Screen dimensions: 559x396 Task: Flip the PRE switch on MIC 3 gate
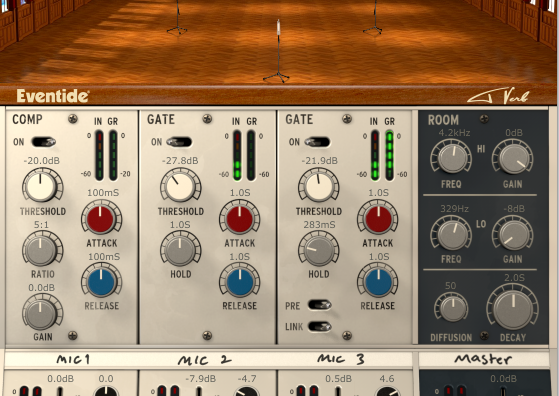coord(319,305)
